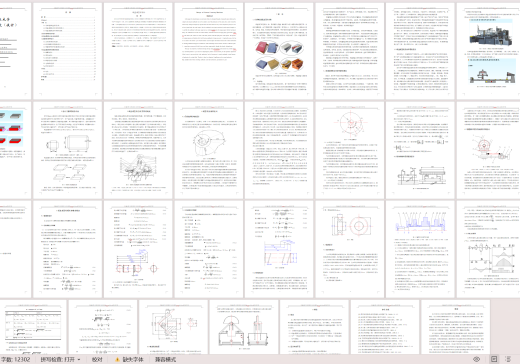520x364 pixels.
Task: Select the page with box unfolding diagrams
Action: (67, 150)
